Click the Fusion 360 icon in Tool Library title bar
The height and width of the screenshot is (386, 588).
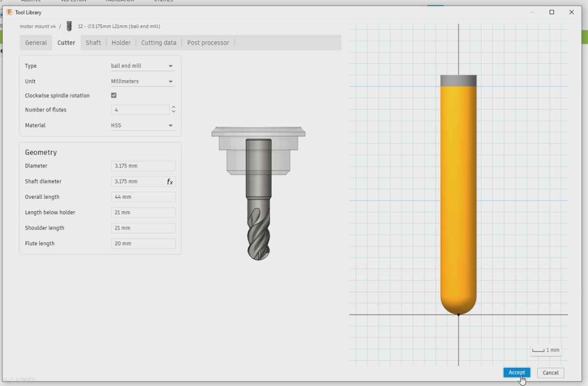[10, 12]
